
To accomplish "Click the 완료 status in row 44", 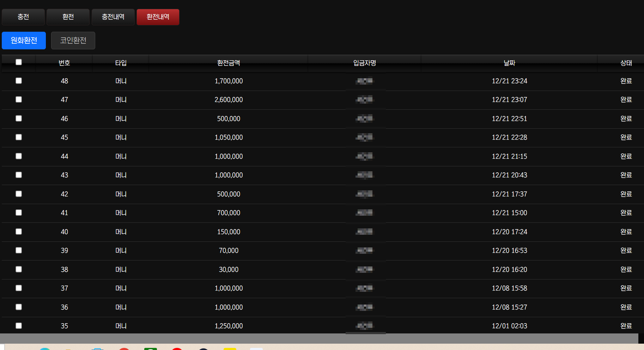I will pyautogui.click(x=626, y=156).
